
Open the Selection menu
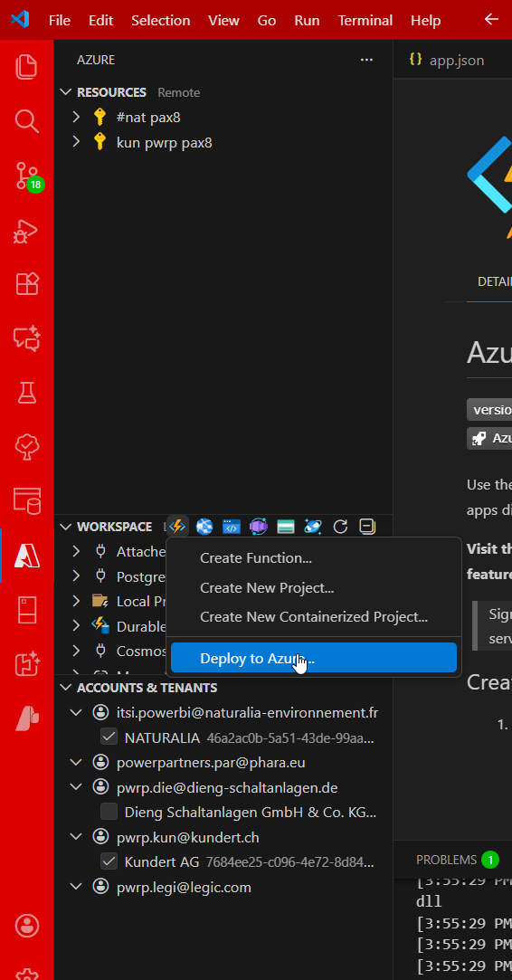pos(161,20)
